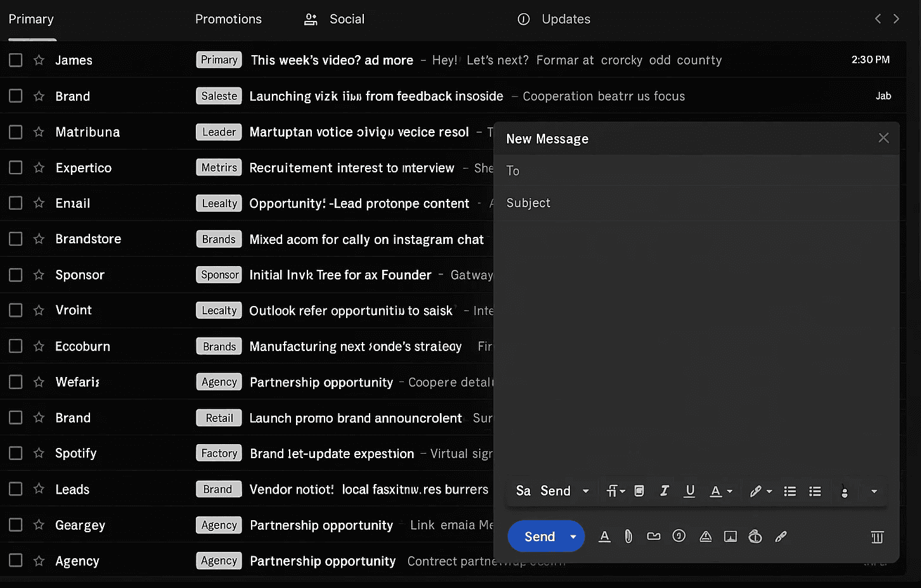Open the Updates tab
The height and width of the screenshot is (588, 921).
tap(554, 19)
